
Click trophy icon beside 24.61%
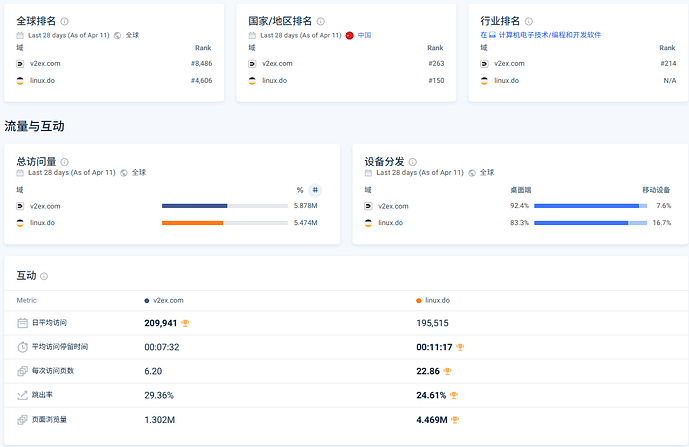[454, 396]
